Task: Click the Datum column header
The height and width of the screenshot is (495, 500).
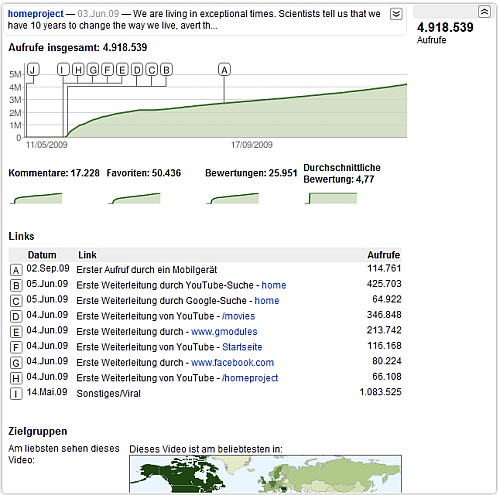Action: pos(42,255)
